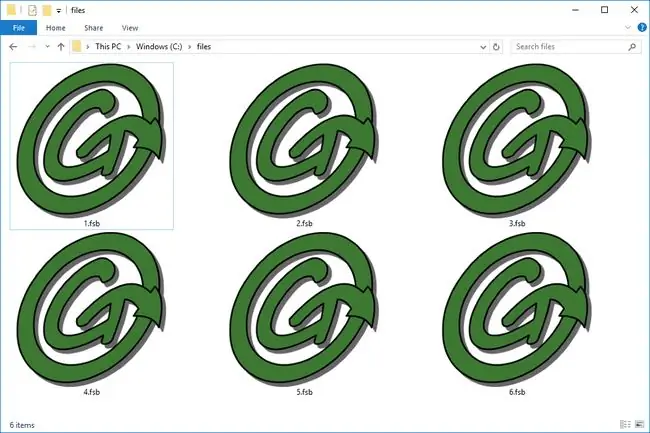Go back with the Back arrow
Viewport: 650px width, 433px height.
pyautogui.click(x=13, y=47)
